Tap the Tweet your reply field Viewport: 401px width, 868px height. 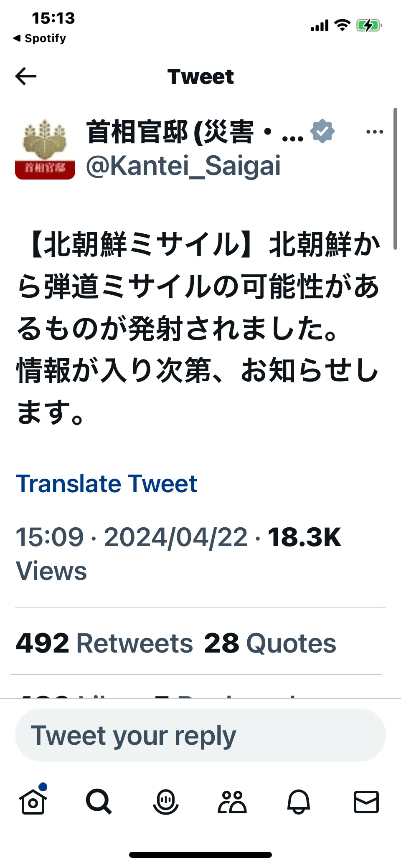point(200,735)
